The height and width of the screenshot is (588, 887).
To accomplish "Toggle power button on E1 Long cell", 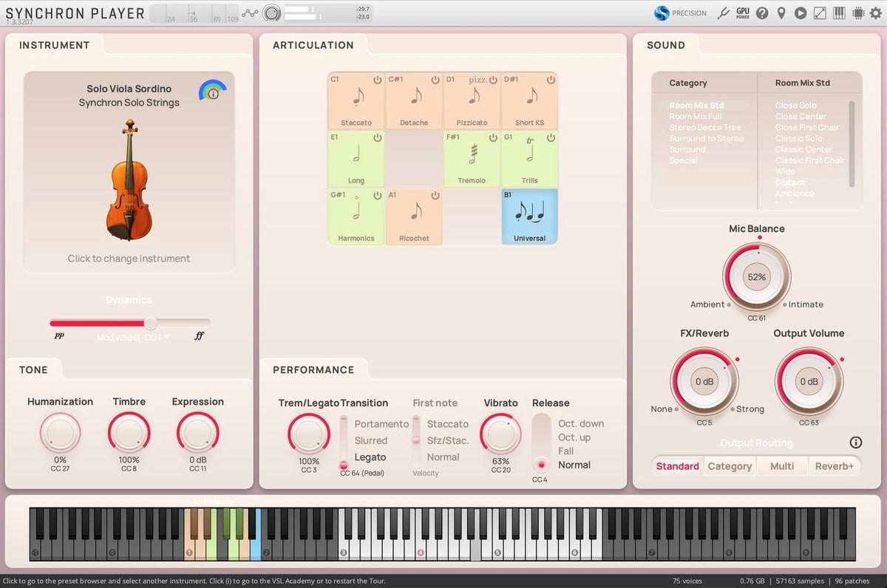I will pos(377,137).
